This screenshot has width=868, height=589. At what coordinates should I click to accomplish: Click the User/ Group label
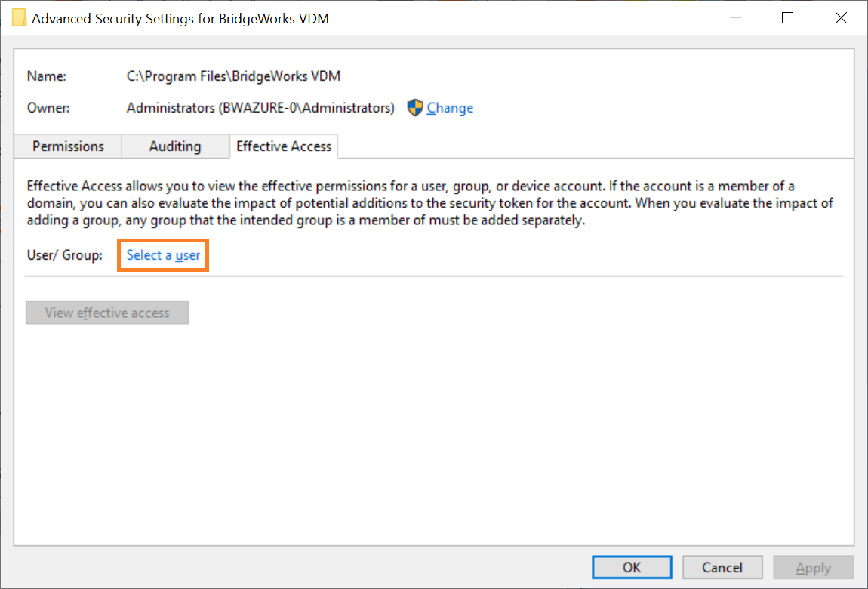[x=65, y=255]
